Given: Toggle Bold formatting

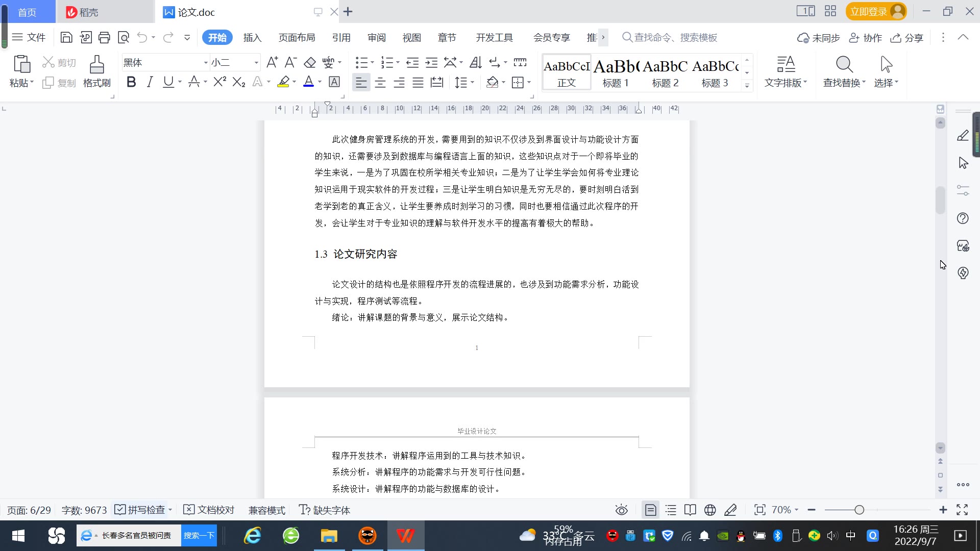Looking at the screenshot, I should point(131,82).
